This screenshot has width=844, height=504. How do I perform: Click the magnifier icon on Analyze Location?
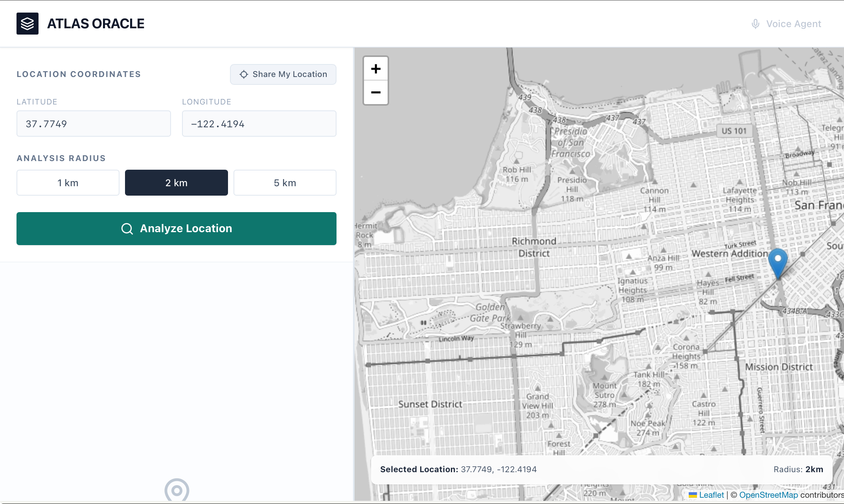coord(127,229)
